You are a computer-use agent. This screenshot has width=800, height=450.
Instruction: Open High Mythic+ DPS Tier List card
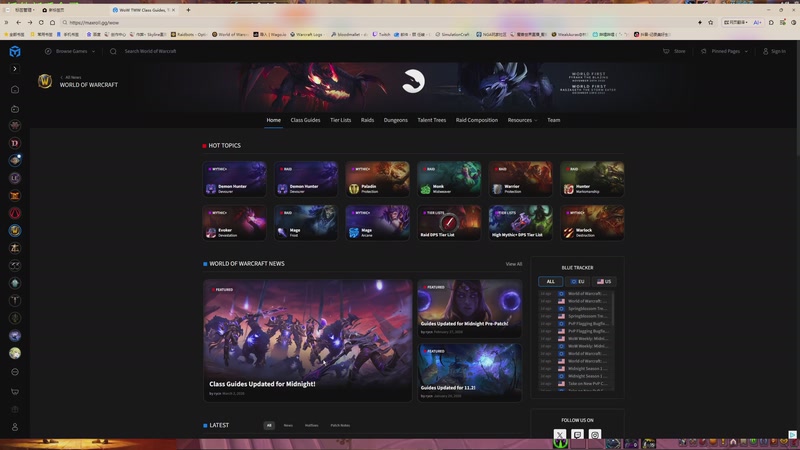520,222
